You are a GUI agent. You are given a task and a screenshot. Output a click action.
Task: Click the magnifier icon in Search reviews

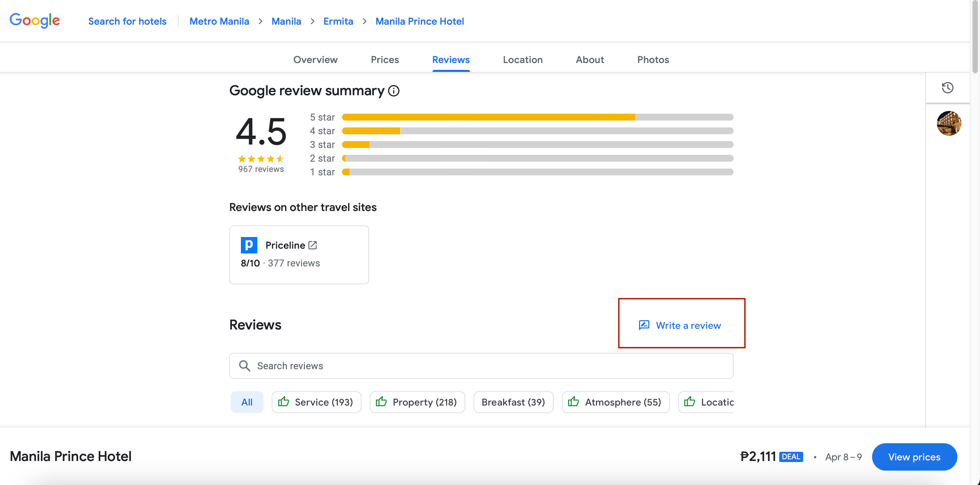tap(244, 365)
